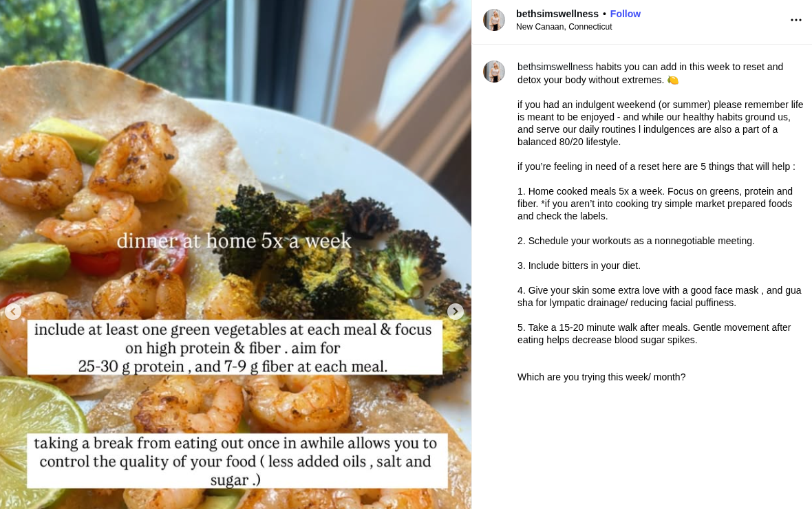Open the New Canaan, Connecticut location
This screenshot has height=509, width=812.
click(564, 27)
